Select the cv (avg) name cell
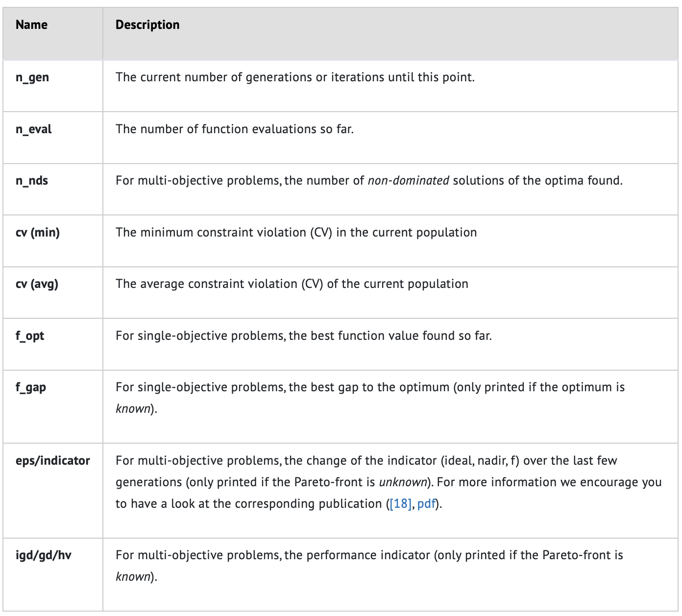This screenshot has height=616, width=682. pyautogui.click(x=37, y=284)
